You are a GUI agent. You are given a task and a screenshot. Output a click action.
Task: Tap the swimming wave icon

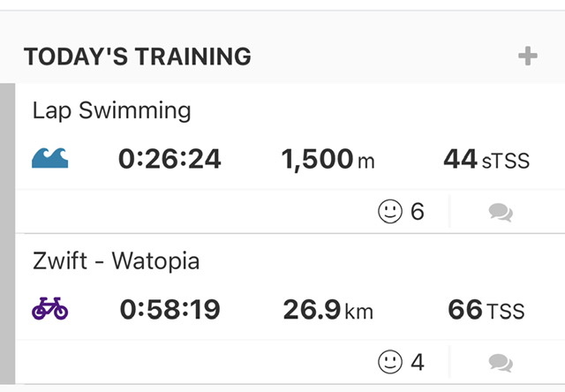pyautogui.click(x=49, y=158)
